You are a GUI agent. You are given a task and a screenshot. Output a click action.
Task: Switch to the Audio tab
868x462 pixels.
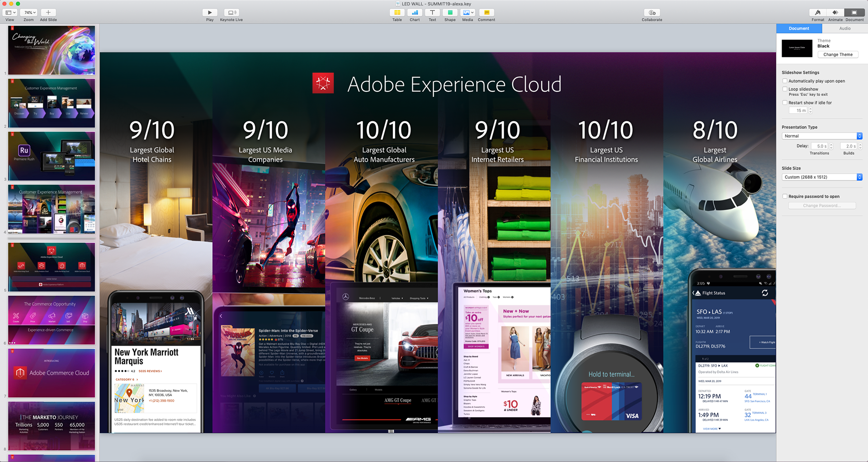click(x=845, y=29)
